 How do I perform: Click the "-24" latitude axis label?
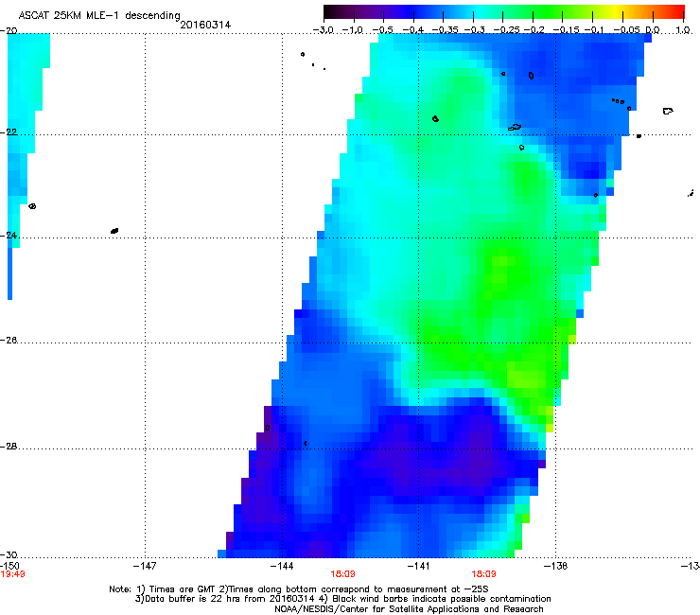point(9,236)
